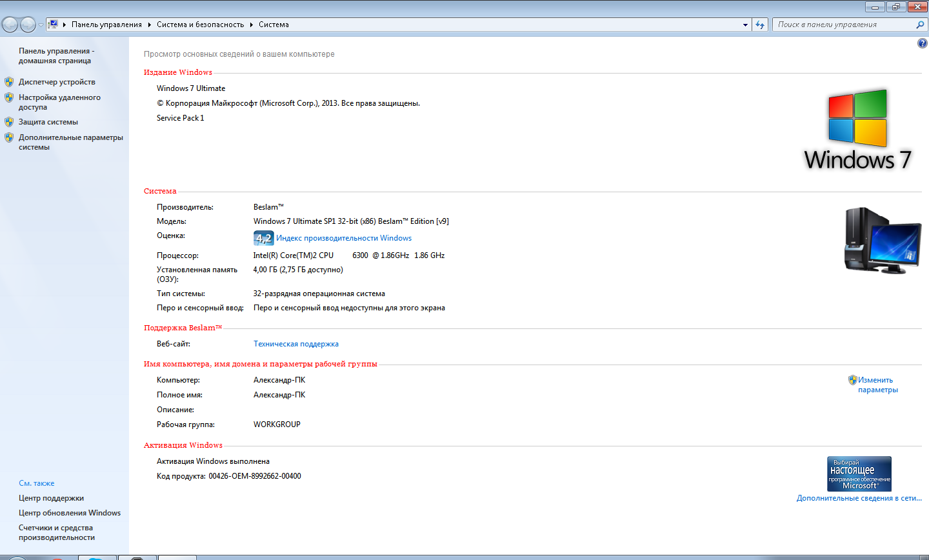Click the 'Поддержка Beslam™' section heading
This screenshot has height=560, width=929.
[x=183, y=328]
